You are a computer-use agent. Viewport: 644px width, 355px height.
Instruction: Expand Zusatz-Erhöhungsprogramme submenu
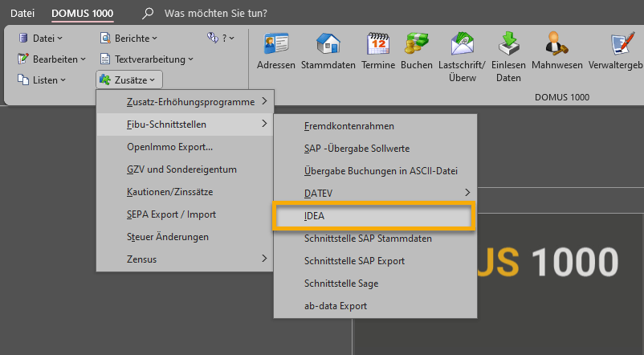pos(185,101)
